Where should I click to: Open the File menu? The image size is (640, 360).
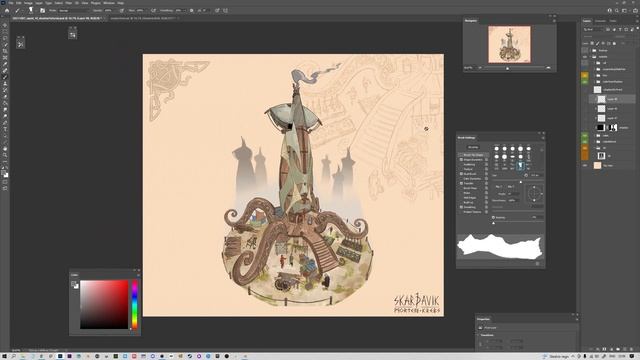click(x=11, y=3)
